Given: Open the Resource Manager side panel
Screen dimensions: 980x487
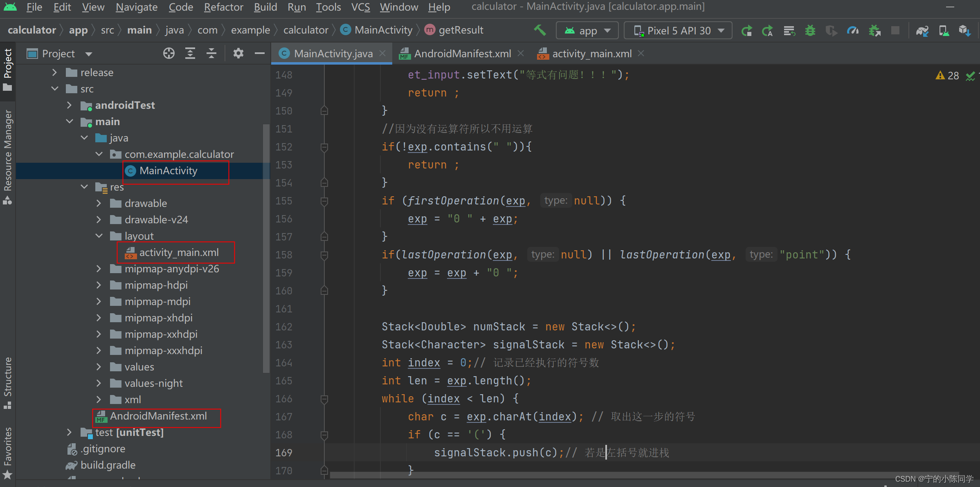Looking at the screenshot, I should point(8,157).
